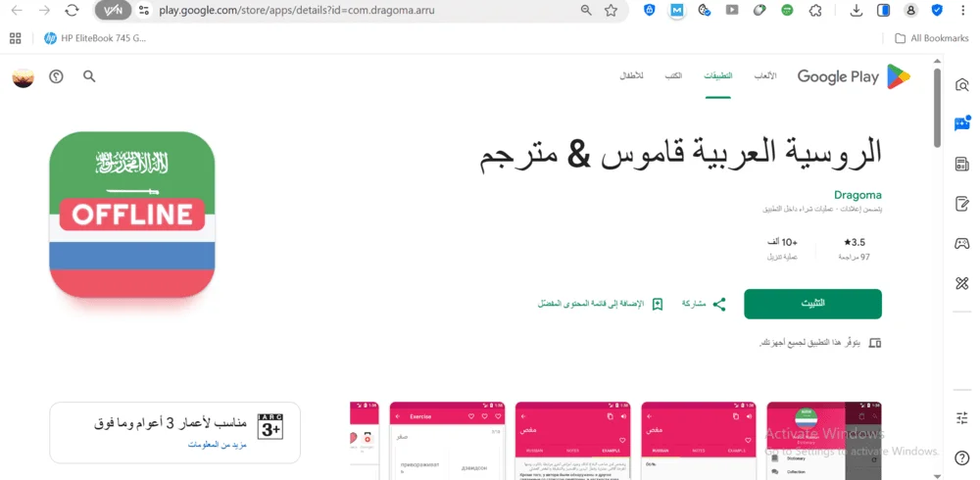Click the blue checkmark shield icon
This screenshot has width=980, height=480.
(937, 10)
